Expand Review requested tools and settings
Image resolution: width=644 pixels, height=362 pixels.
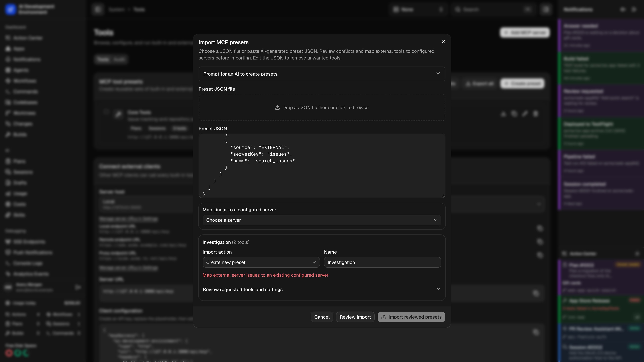[x=322, y=289]
